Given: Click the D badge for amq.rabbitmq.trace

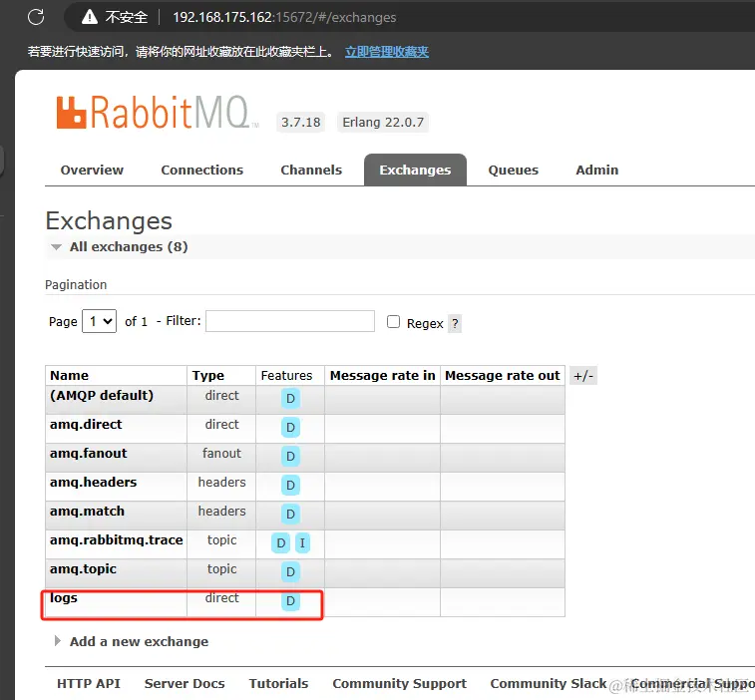Looking at the screenshot, I should tap(280, 543).
